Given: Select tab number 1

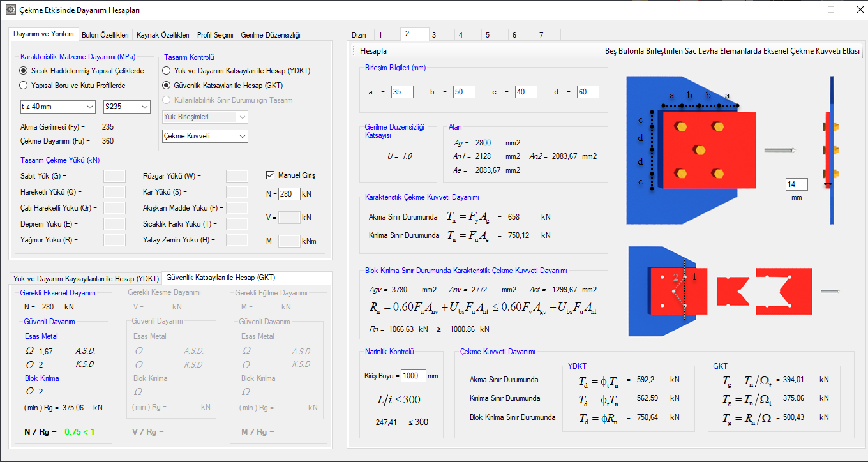Looking at the screenshot, I should (386, 35).
